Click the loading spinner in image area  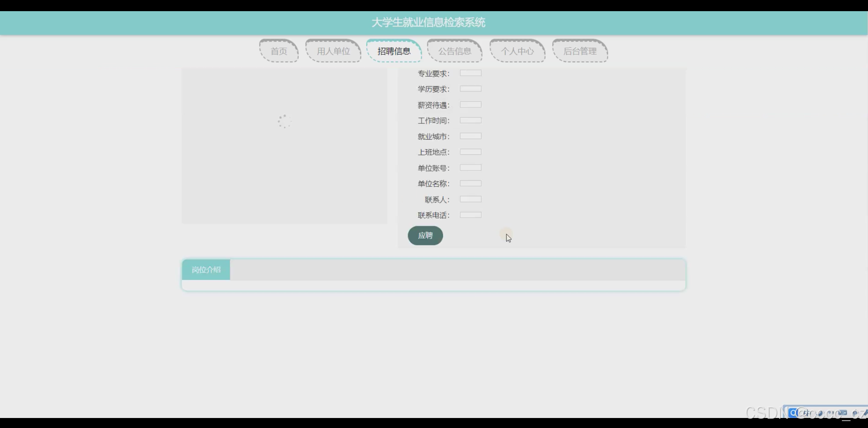(x=285, y=122)
